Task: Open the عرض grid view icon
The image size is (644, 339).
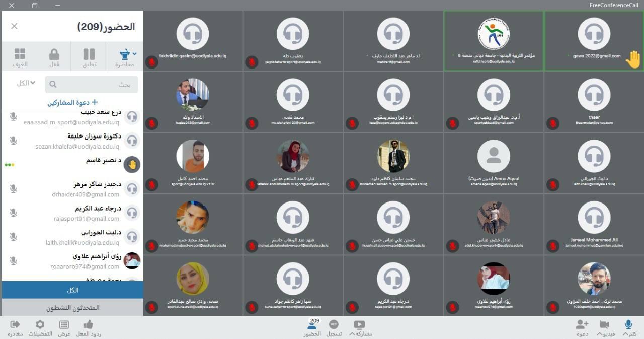Action: point(64,325)
